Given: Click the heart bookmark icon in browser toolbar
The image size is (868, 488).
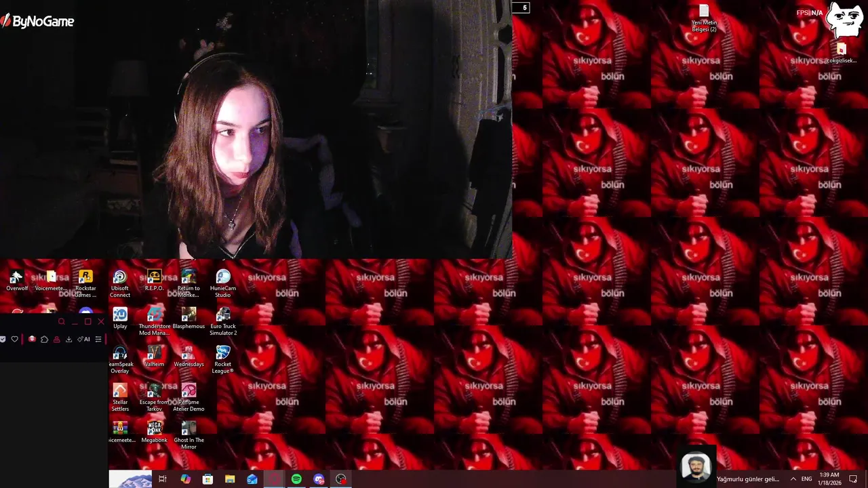Looking at the screenshot, I should [14, 339].
